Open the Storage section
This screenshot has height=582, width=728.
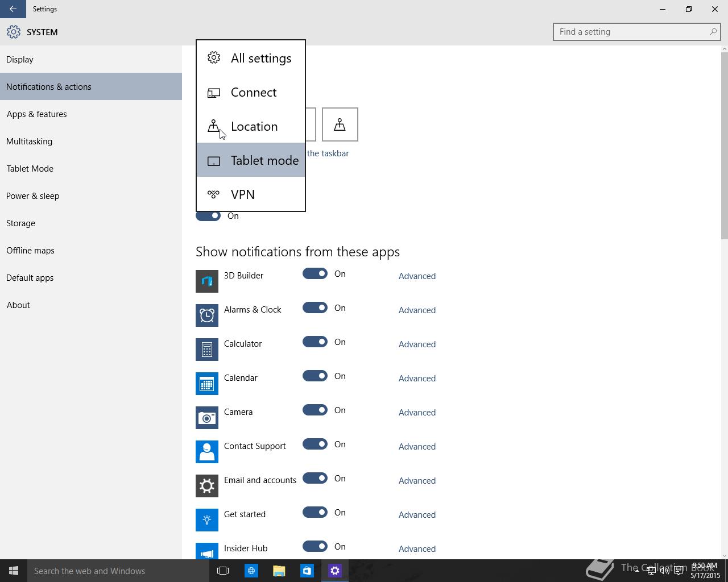91,223
